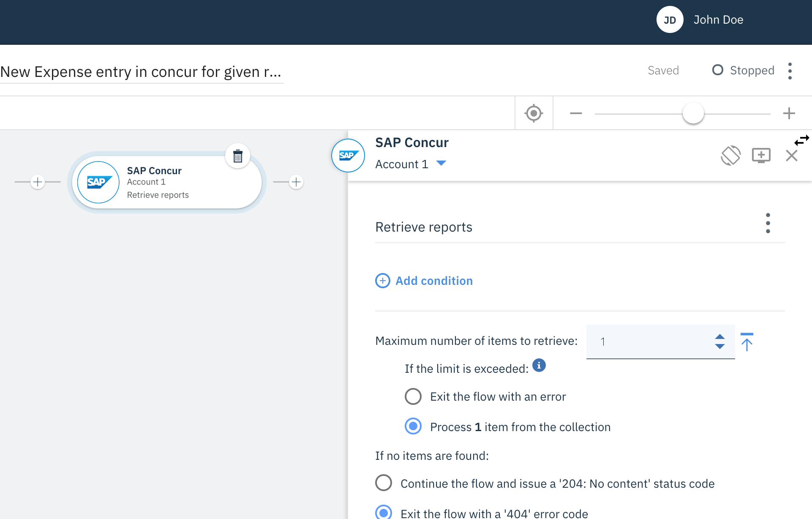Click the zoom slider handle

click(x=693, y=113)
